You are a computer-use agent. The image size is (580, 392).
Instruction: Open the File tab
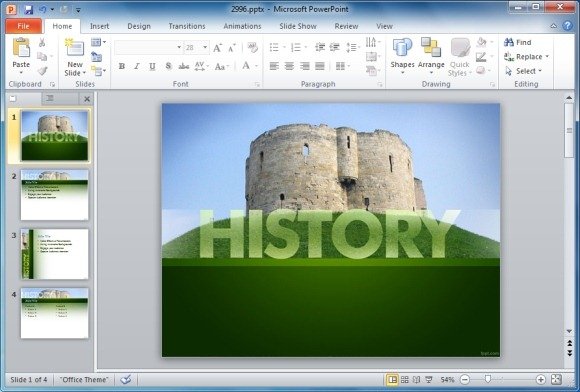point(23,26)
